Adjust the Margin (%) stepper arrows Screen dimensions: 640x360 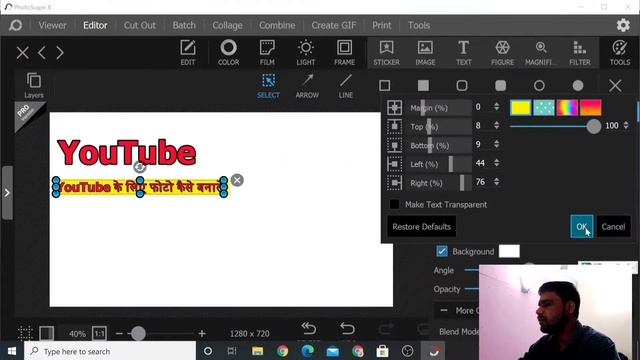pyautogui.click(x=496, y=107)
